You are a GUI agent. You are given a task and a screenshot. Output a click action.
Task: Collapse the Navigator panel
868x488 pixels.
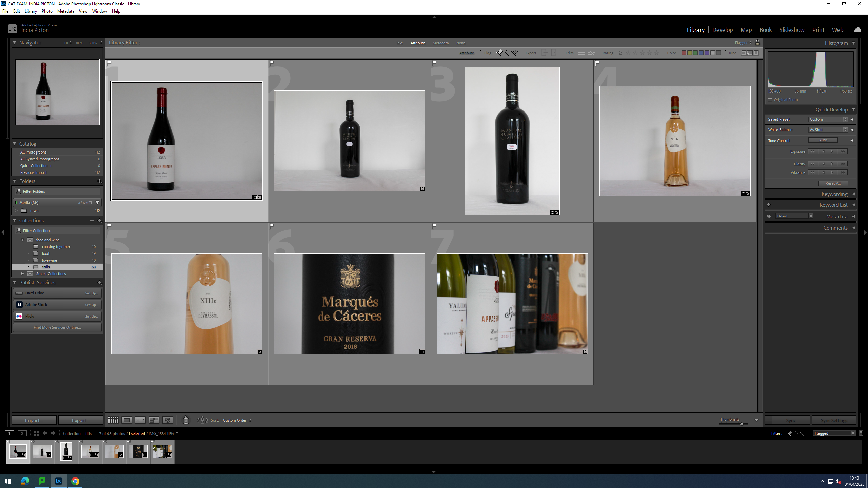14,43
